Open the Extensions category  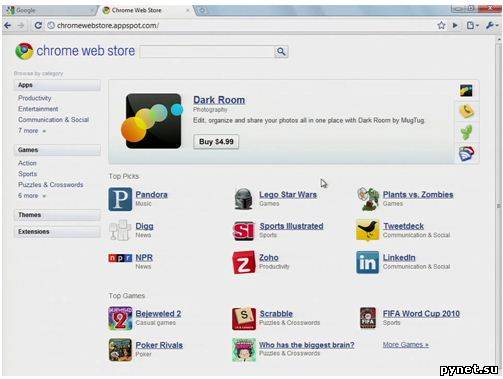57,232
